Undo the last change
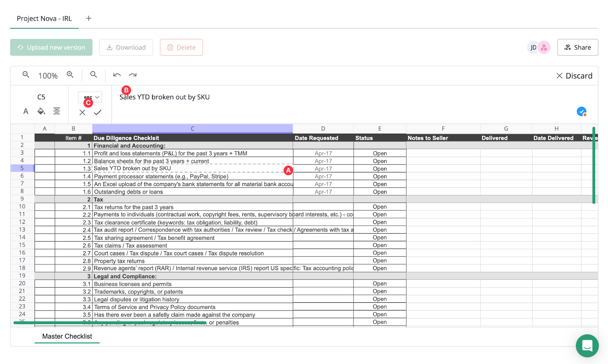 point(117,74)
